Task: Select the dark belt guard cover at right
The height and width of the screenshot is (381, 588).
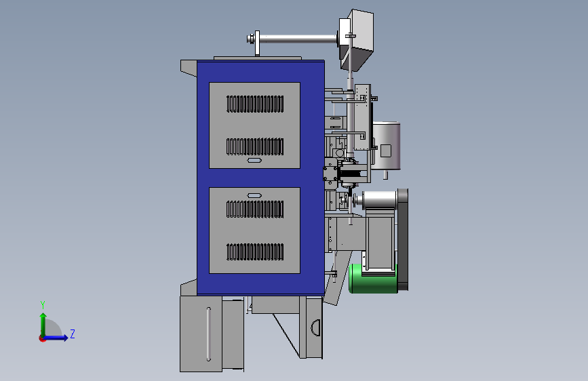Action: (x=403, y=239)
